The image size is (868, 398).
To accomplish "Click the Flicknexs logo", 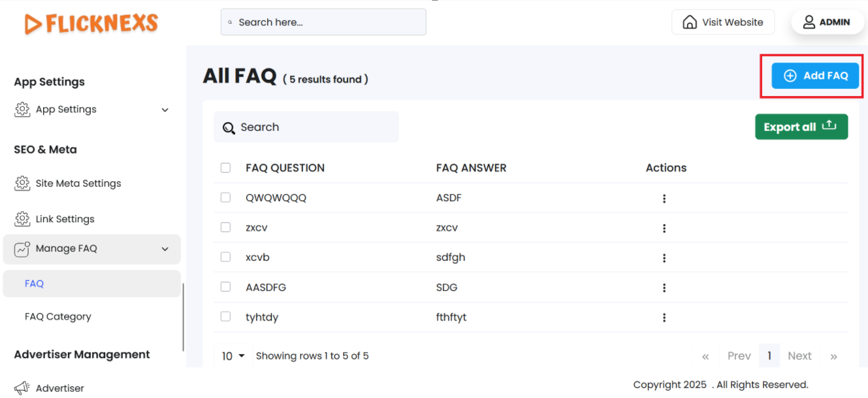I will click(91, 24).
